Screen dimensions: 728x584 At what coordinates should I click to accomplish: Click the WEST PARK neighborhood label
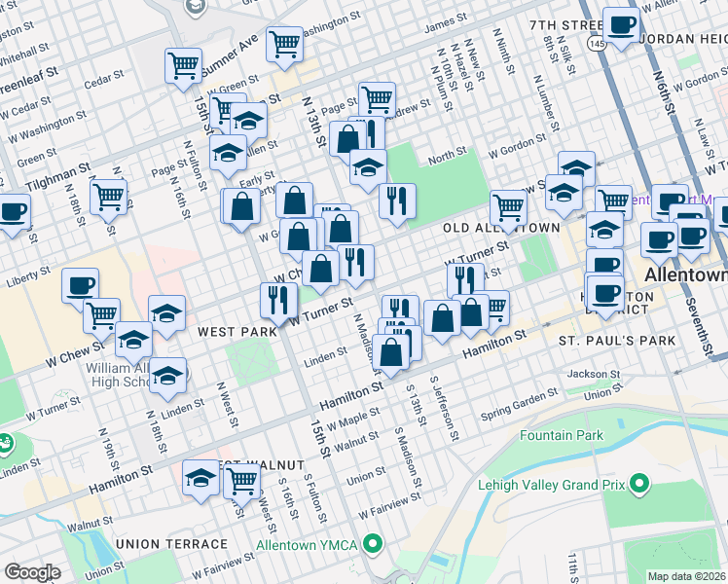(237, 332)
